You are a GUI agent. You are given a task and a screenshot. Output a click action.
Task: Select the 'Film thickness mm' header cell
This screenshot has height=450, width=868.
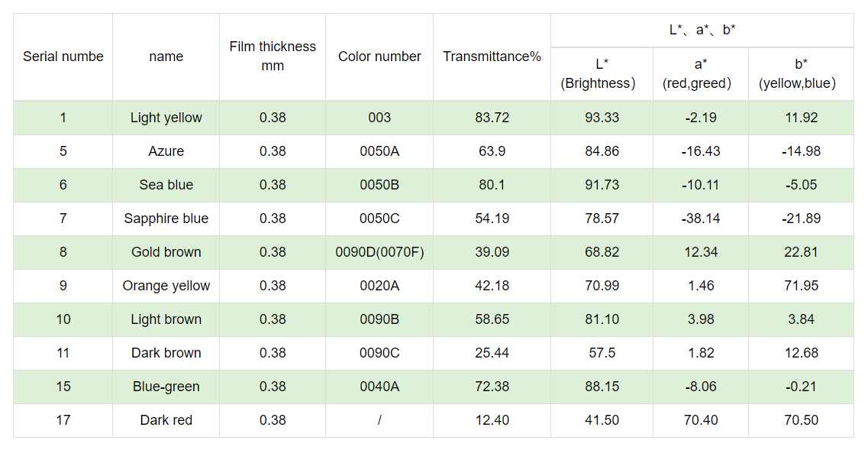(273, 57)
